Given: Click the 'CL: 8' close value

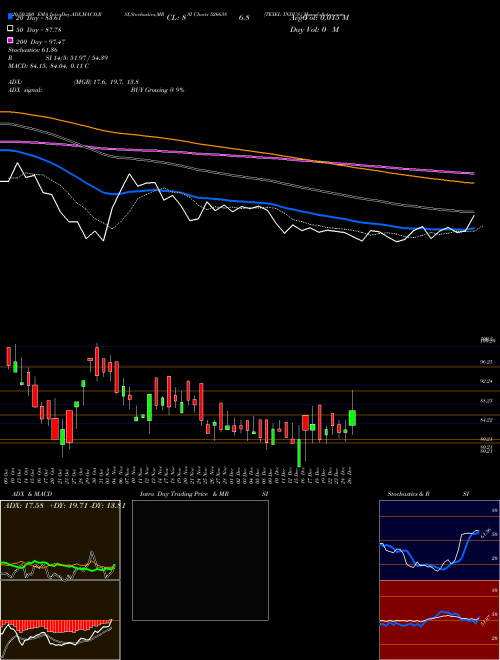Looking at the screenshot, I should click(176, 18).
